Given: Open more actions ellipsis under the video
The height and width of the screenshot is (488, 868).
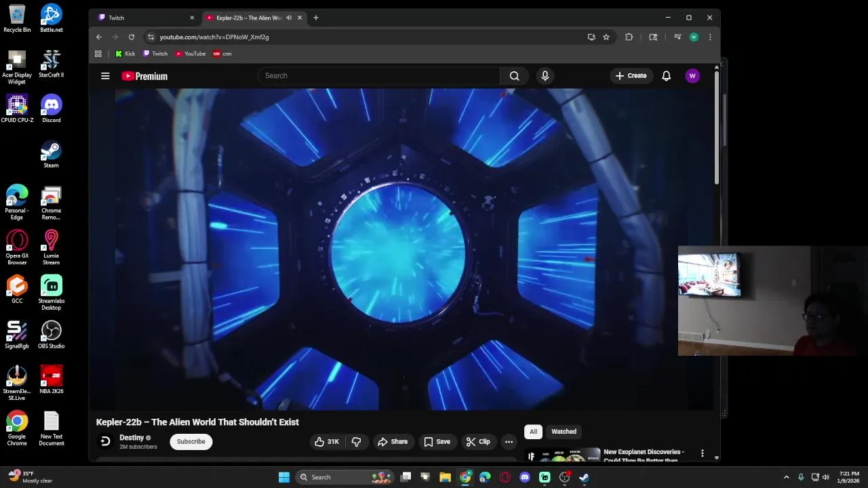Looking at the screenshot, I should (x=509, y=442).
